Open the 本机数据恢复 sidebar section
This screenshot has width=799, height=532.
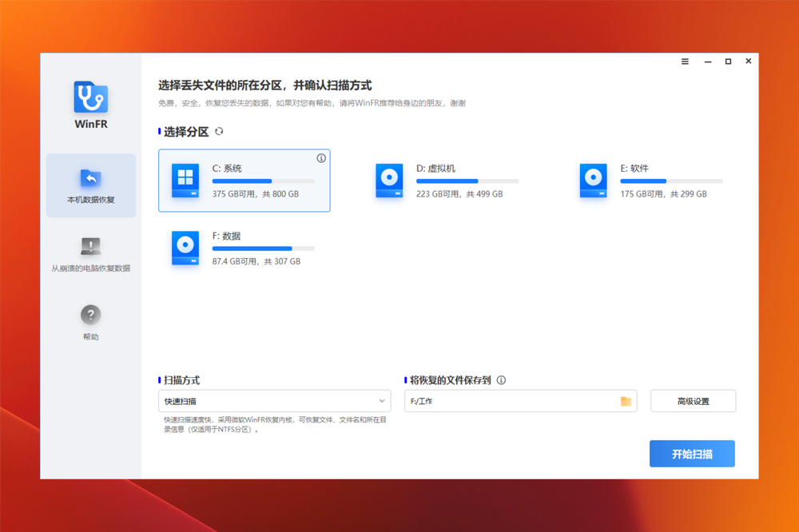point(91,185)
